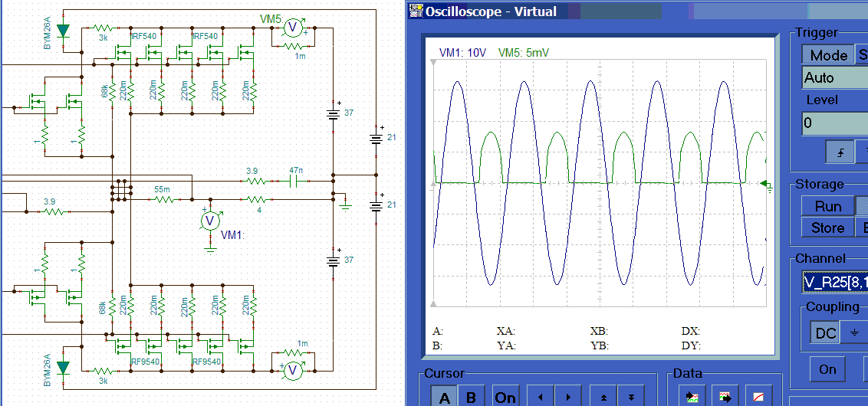Click the 'YB:' readout label
The image size is (868, 406).
[600, 345]
